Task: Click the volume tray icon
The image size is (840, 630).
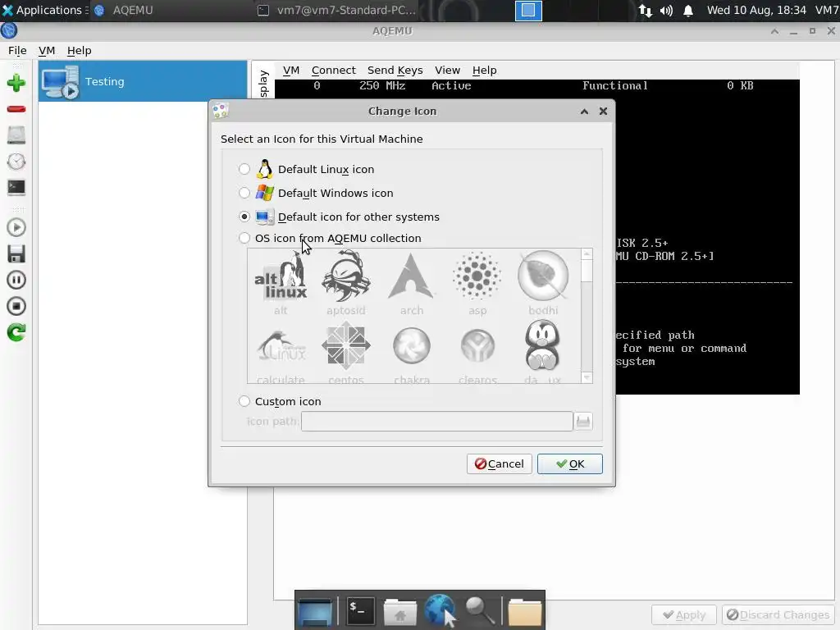Action: coord(666,10)
